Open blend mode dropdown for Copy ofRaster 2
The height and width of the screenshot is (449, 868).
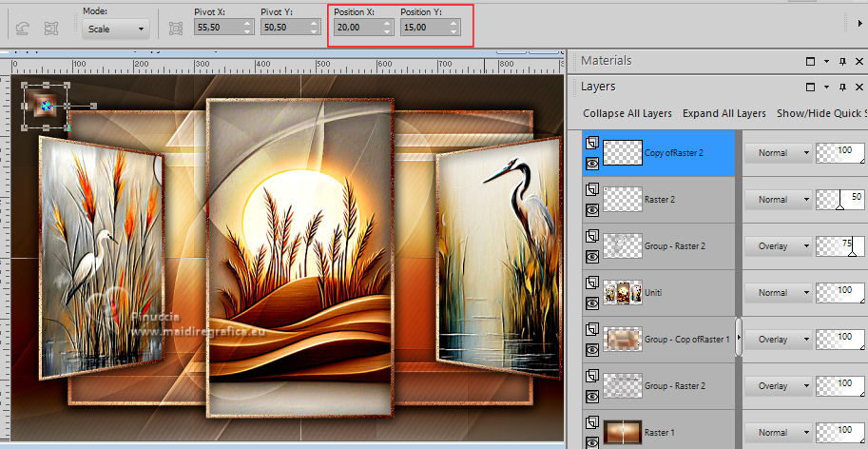coord(778,153)
